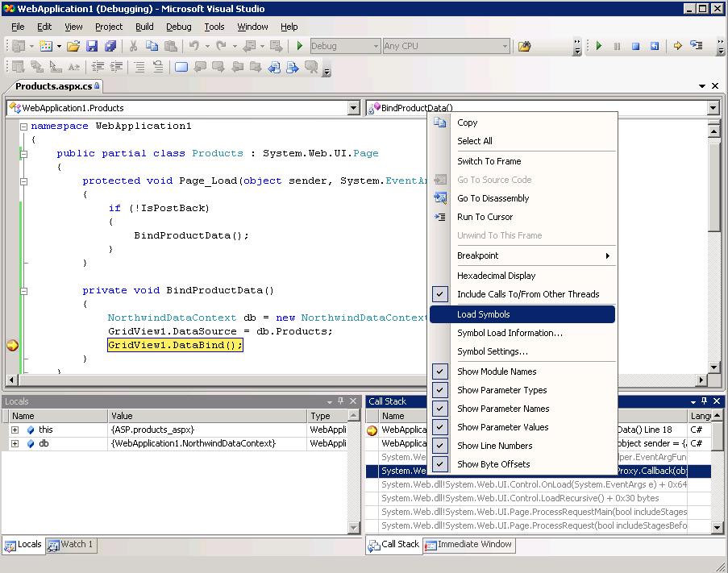Stop debugging with the blue square icon
Screen dimensions: 728x573
coord(635,46)
